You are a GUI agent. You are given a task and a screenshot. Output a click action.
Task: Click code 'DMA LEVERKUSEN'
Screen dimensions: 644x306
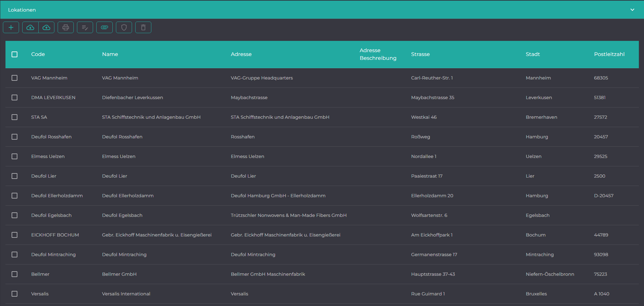[x=53, y=97]
